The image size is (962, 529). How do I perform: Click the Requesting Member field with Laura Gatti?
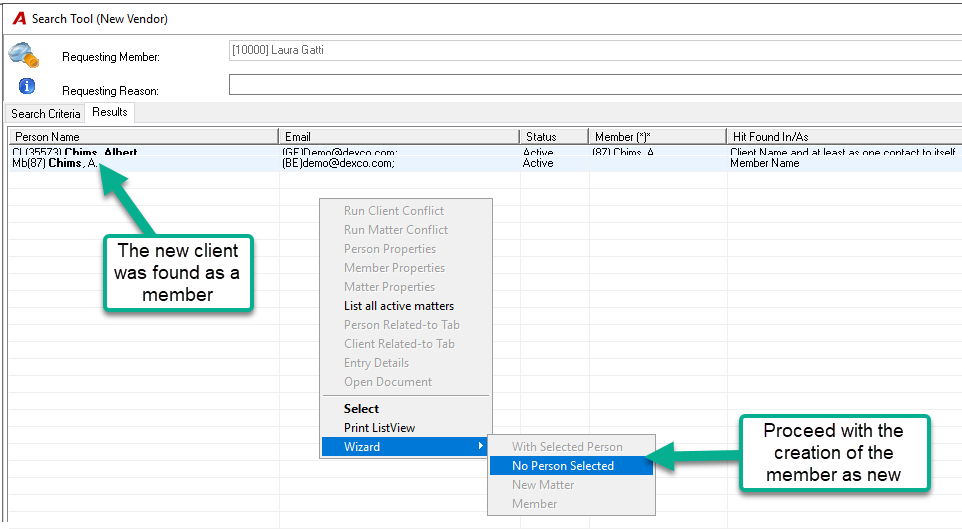(x=595, y=50)
